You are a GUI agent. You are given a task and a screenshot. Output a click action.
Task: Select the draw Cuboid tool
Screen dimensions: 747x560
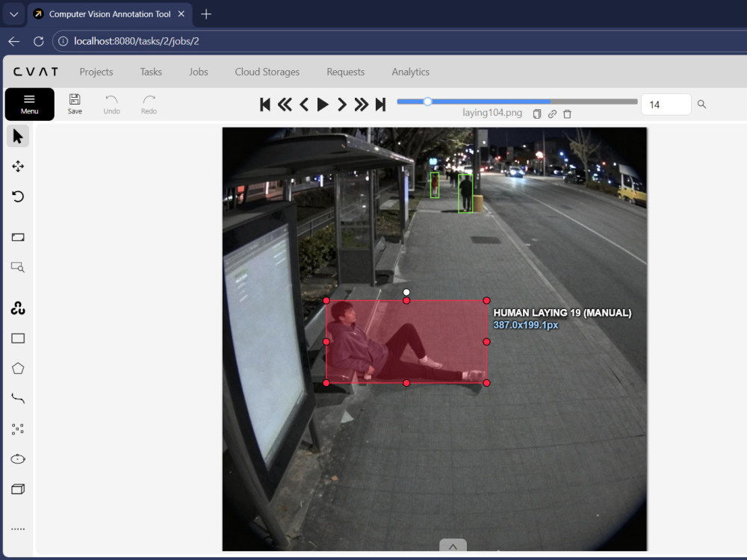pyautogui.click(x=18, y=489)
